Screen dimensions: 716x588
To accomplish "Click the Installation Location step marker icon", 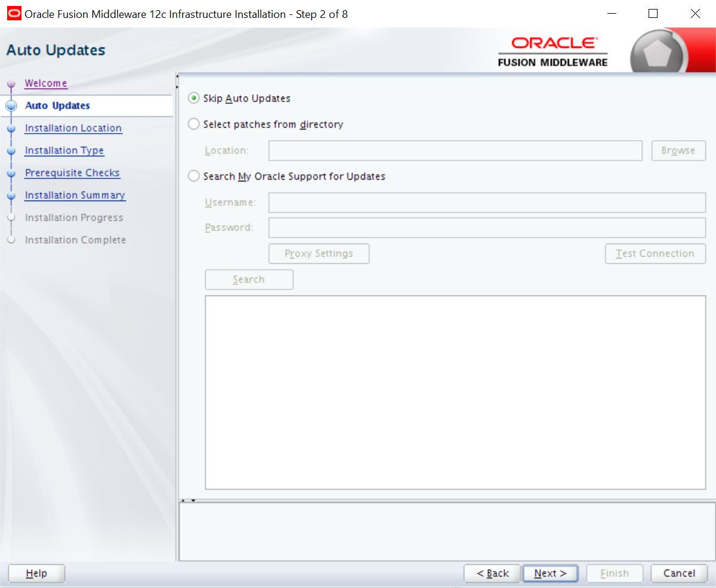I will [11, 128].
